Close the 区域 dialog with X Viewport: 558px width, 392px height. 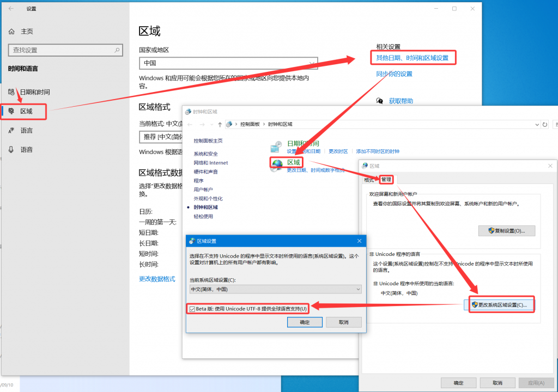coord(550,166)
